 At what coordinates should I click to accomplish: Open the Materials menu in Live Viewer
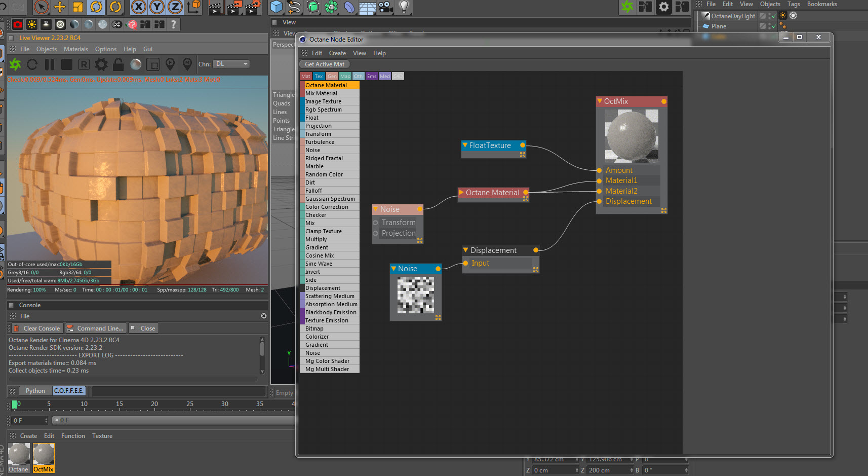pyautogui.click(x=76, y=49)
